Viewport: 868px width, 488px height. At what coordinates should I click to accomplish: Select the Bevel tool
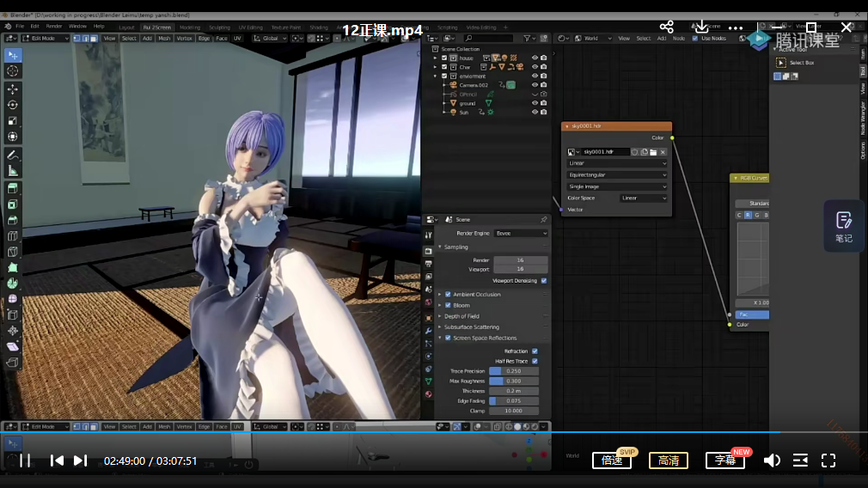[x=13, y=220]
